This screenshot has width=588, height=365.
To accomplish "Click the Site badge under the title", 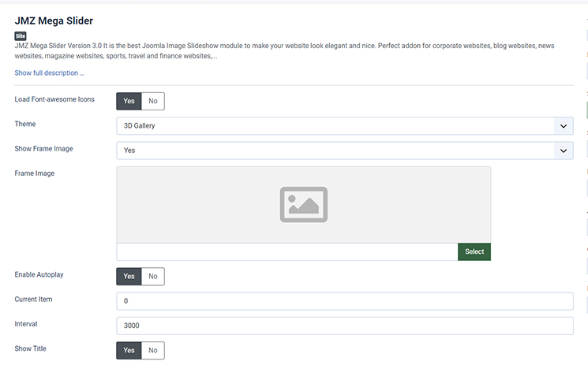I will tap(21, 36).
